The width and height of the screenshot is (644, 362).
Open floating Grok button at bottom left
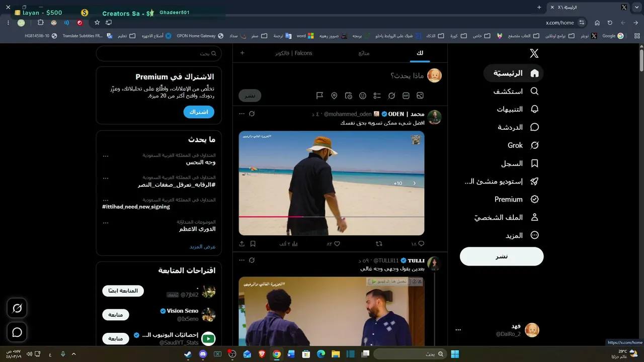[x=17, y=308]
